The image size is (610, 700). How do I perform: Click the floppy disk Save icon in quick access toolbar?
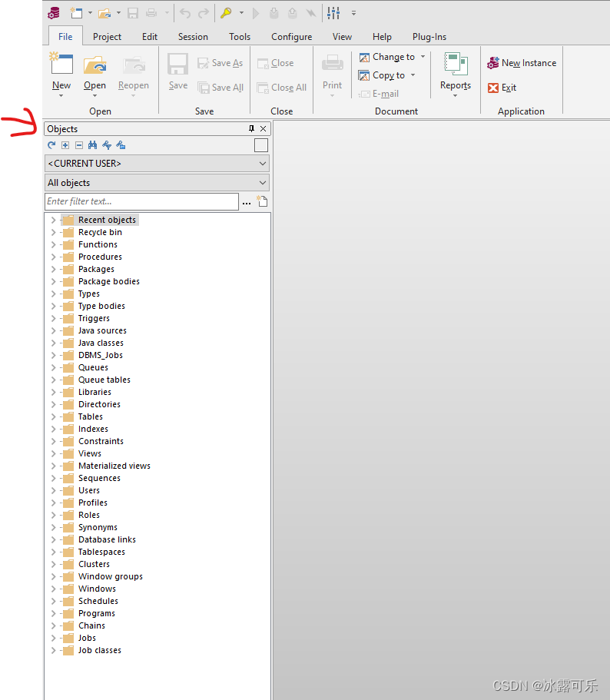(x=133, y=13)
